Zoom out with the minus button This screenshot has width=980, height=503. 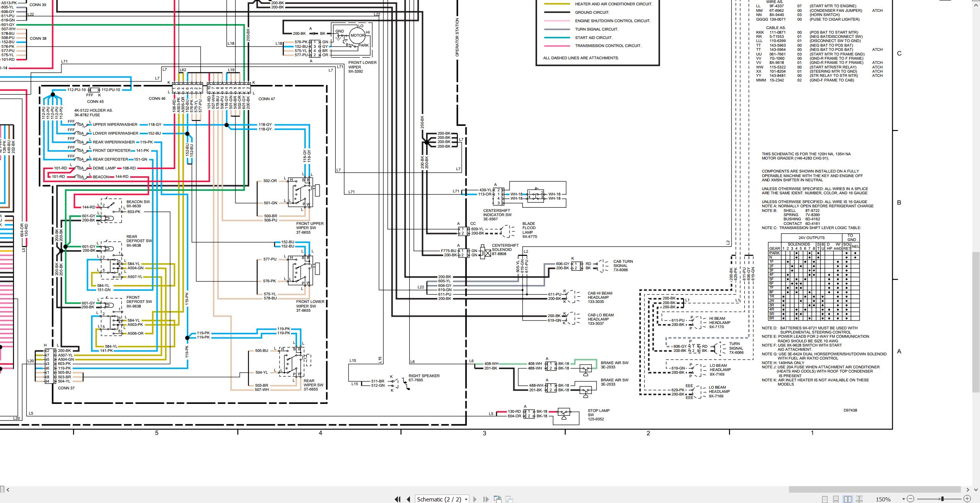911,499
